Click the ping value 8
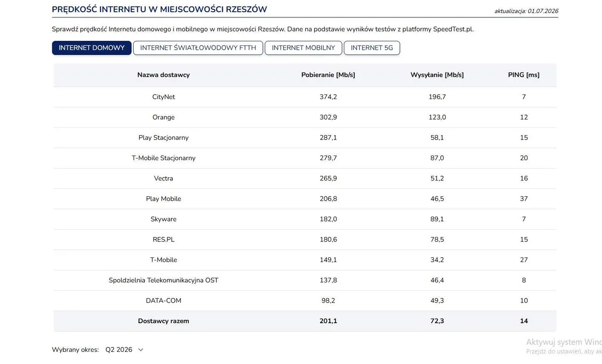This screenshot has height=364, width=602. pyautogui.click(x=524, y=280)
